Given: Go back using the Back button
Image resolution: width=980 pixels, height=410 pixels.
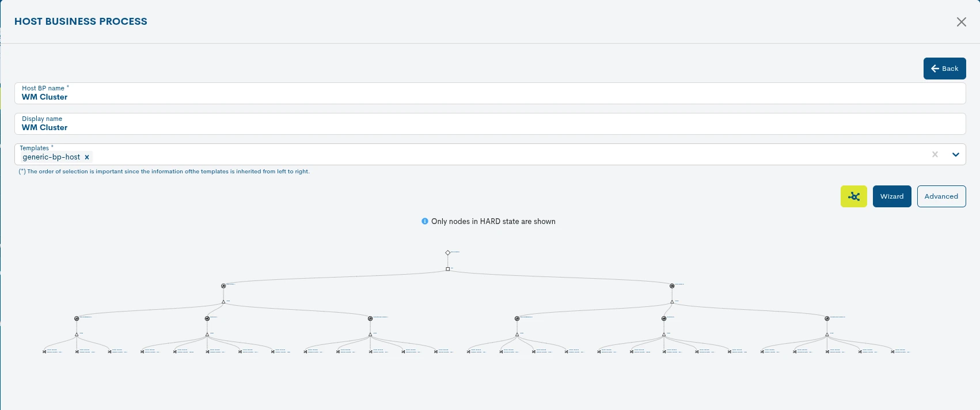Looking at the screenshot, I should [945, 69].
